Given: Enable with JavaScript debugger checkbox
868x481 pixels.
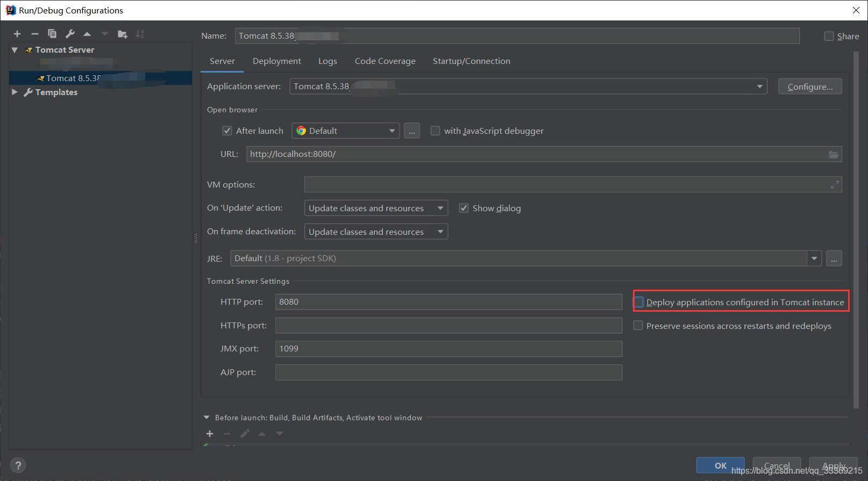Looking at the screenshot, I should click(435, 131).
